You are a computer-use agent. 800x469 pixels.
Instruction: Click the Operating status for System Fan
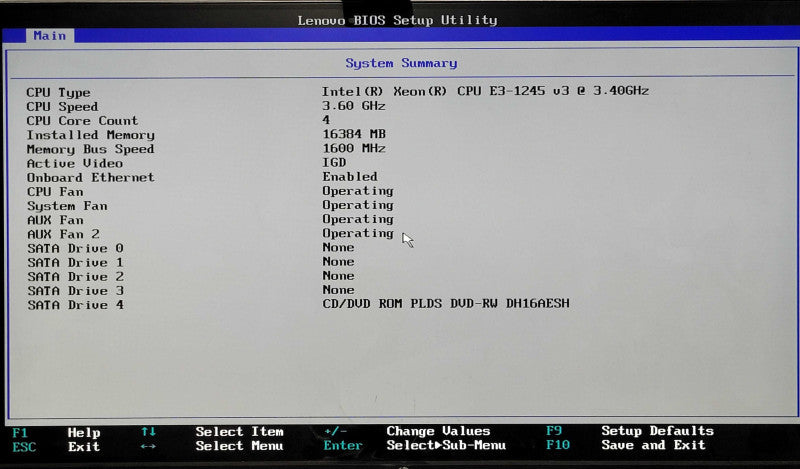coord(358,205)
